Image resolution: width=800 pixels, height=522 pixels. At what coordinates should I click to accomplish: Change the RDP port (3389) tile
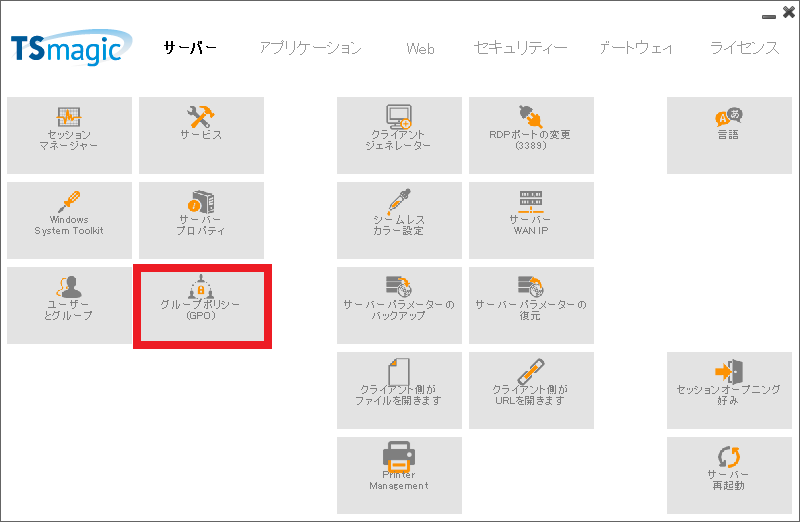(531, 135)
